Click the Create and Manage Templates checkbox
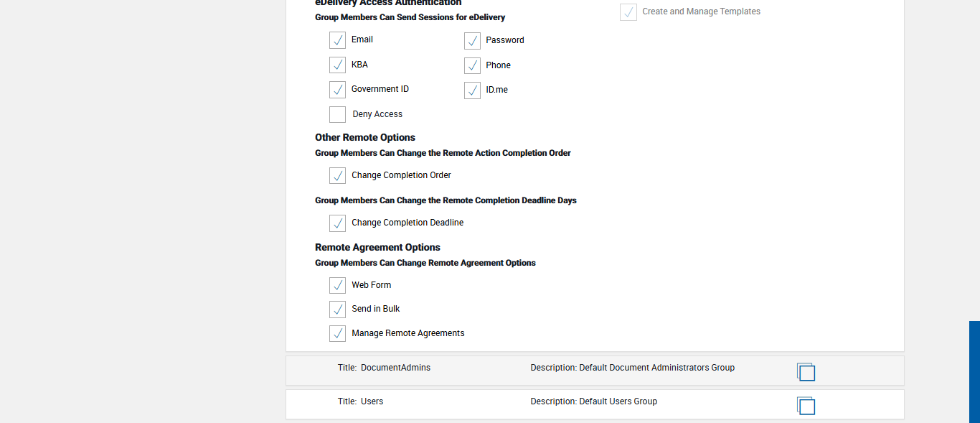This screenshot has width=980, height=423. pos(628,12)
